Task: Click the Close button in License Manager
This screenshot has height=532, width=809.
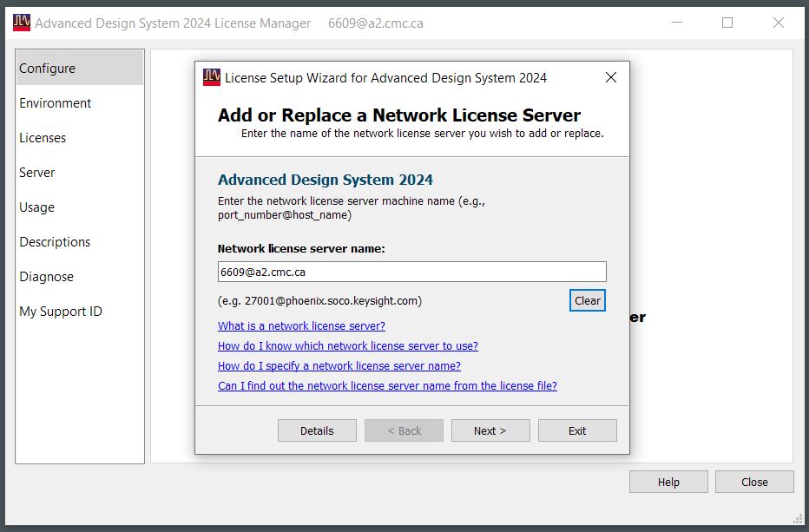Action: pos(754,482)
